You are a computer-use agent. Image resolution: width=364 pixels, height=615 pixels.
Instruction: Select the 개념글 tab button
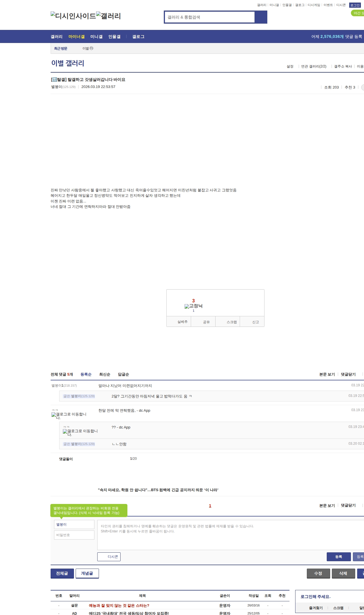[x=87, y=573]
